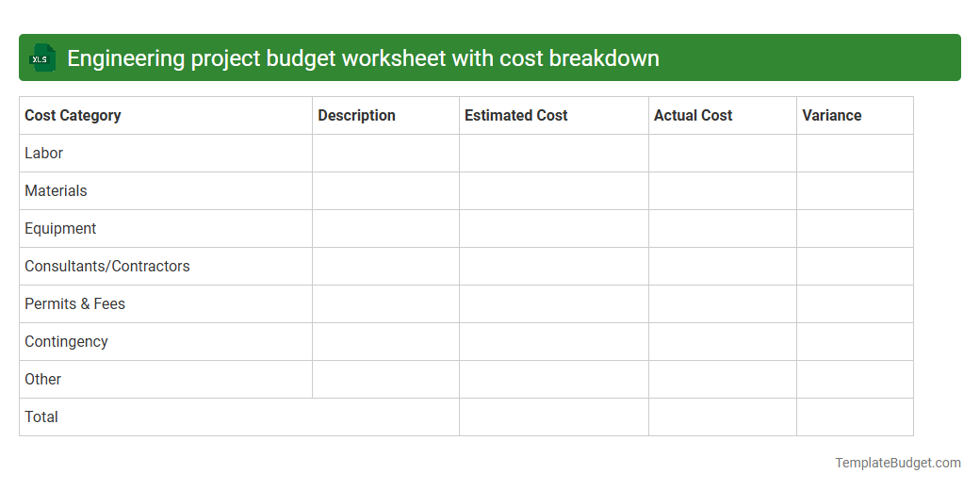Select the Total row label
Viewport: 980px width, 490px height.
pos(41,416)
